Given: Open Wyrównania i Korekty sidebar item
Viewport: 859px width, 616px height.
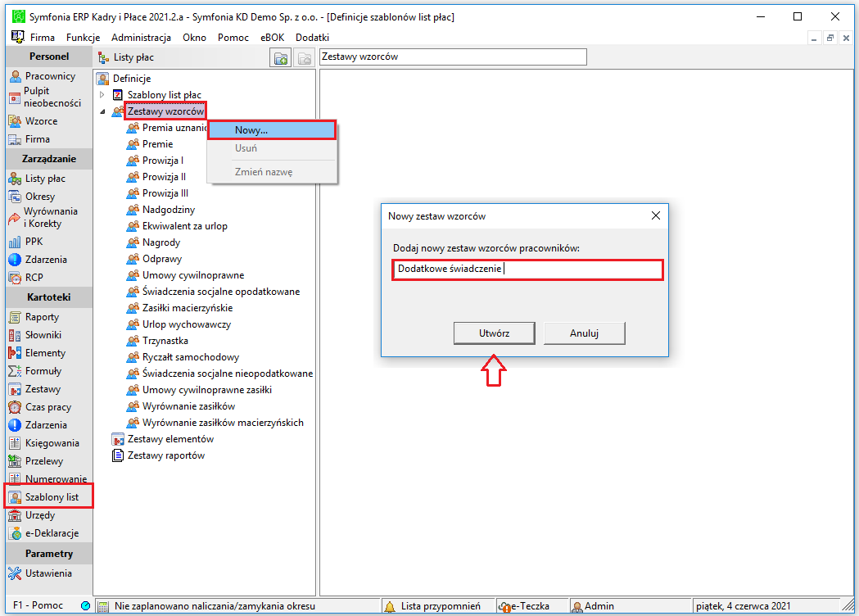Looking at the screenshot, I should pos(43,218).
